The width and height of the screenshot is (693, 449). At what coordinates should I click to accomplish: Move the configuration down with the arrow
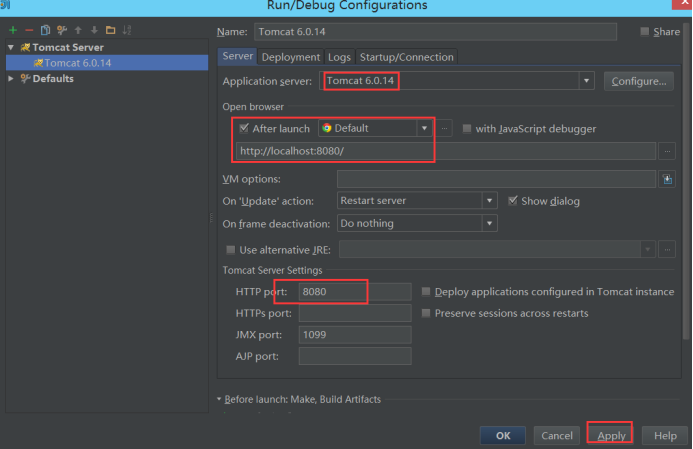[94, 30]
